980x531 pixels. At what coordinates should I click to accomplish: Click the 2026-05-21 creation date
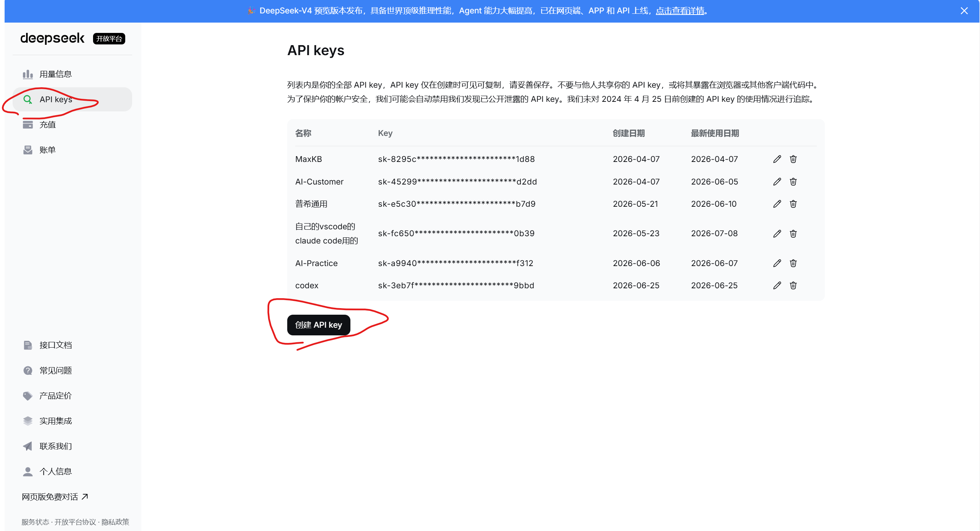635,204
